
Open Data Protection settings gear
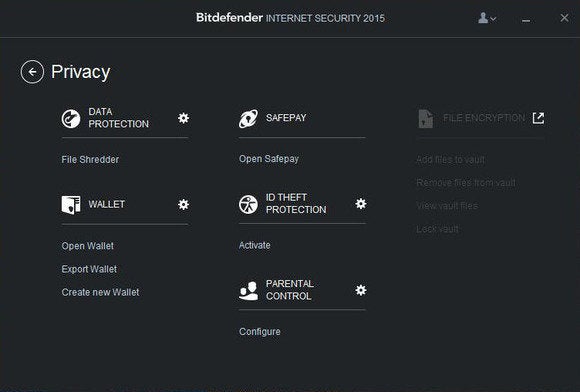click(183, 118)
